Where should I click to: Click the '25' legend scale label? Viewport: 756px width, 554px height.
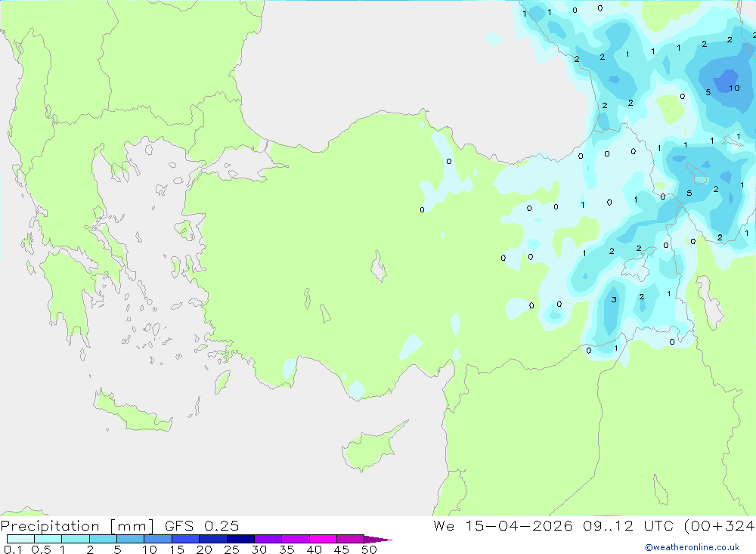pos(232,549)
